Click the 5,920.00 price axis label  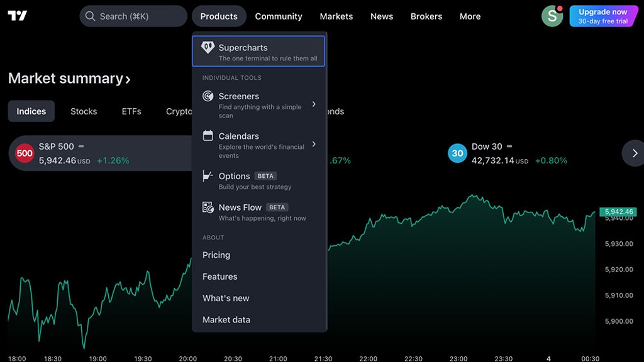click(x=619, y=270)
